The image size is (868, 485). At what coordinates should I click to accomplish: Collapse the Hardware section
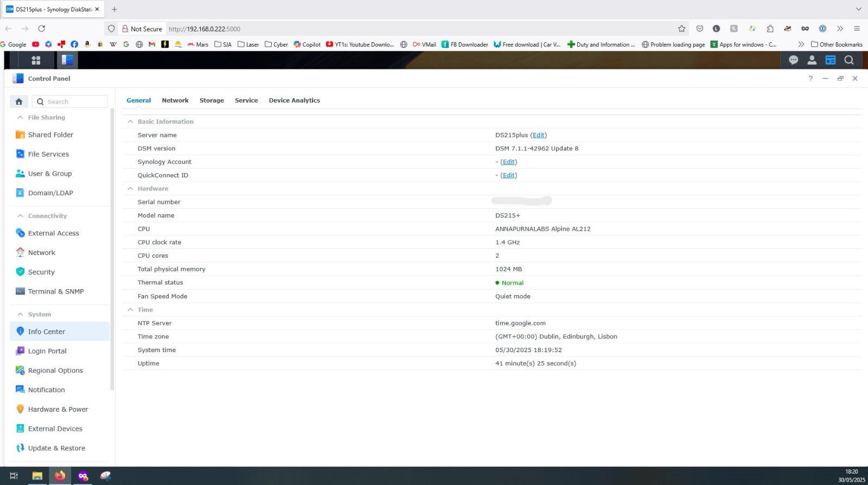pyautogui.click(x=130, y=189)
